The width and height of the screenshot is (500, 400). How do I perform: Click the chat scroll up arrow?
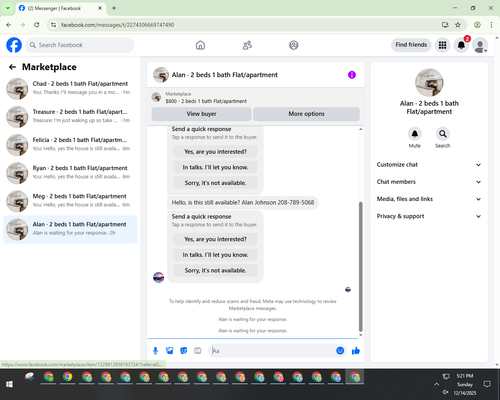pos(360,129)
